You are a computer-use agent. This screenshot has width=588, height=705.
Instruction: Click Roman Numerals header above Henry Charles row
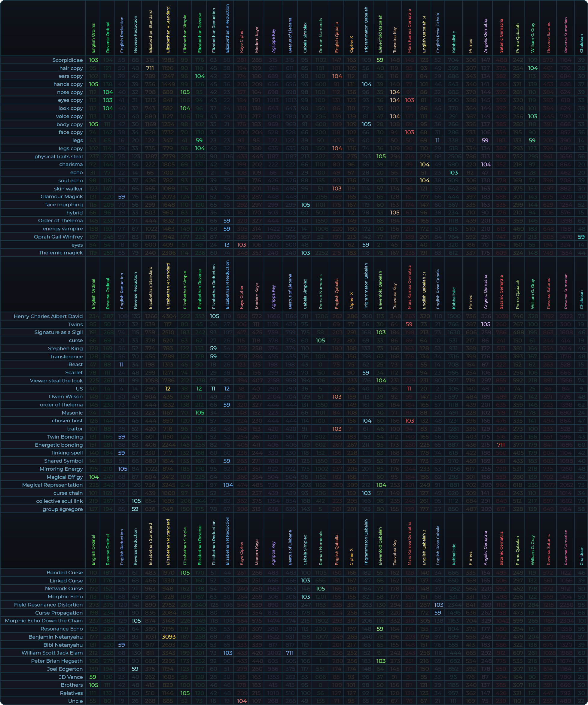point(320,292)
